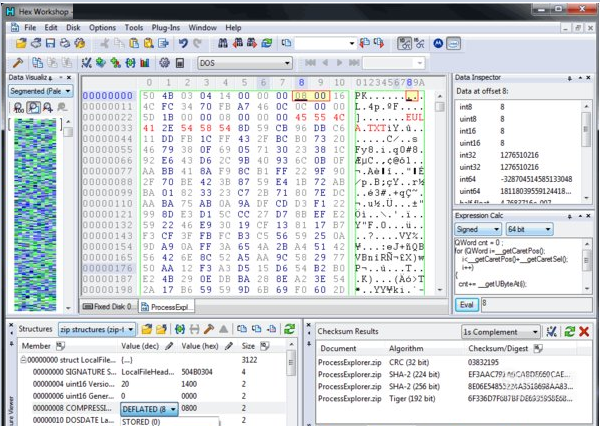600x426 pixels.
Task: Click the Algorithm column header in Checksum Results
Action: [x=406, y=348]
